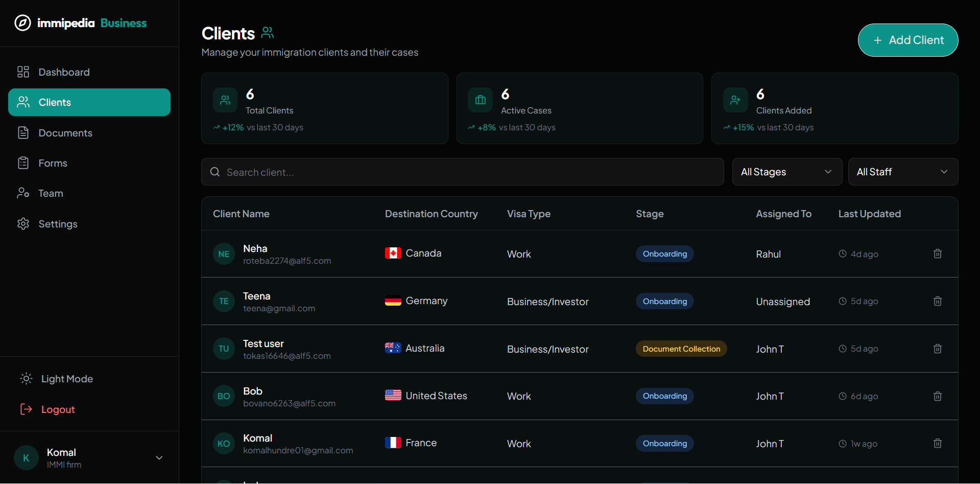Click the delete icon for Bob
The width and height of the screenshot is (980, 484).
click(x=938, y=396)
